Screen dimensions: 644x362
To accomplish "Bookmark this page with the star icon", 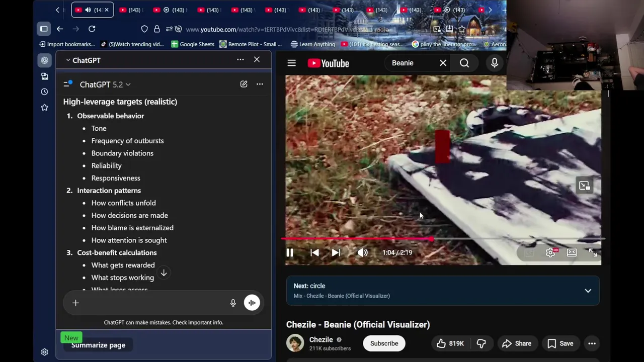I will pos(462,29).
